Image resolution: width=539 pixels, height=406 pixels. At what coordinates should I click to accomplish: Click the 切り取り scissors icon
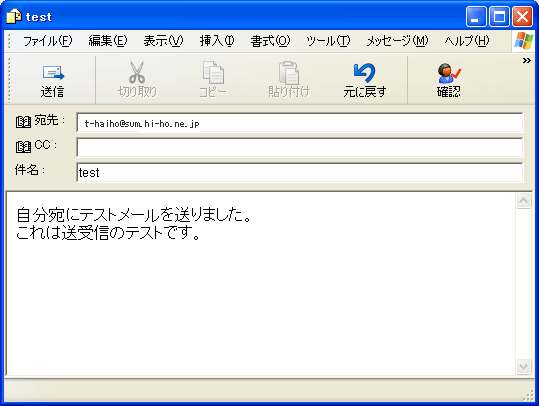tap(137, 73)
